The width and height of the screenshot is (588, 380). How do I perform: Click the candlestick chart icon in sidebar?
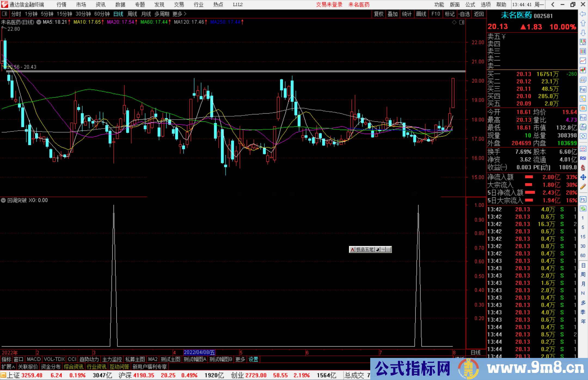(x=583, y=70)
